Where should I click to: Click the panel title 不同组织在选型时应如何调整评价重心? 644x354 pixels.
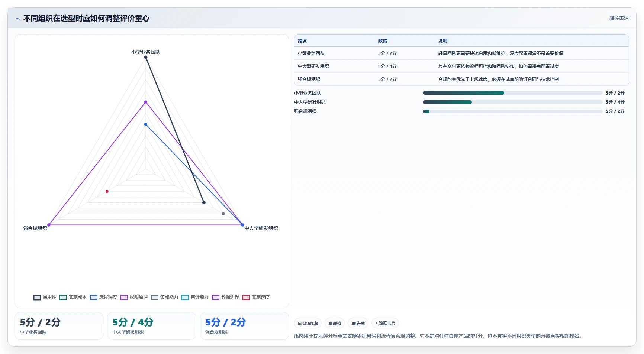(86, 19)
